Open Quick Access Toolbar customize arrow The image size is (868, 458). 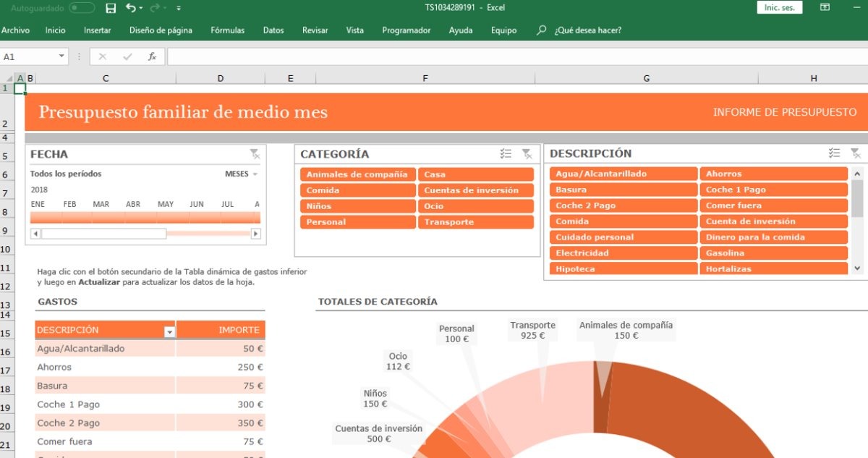click(179, 9)
